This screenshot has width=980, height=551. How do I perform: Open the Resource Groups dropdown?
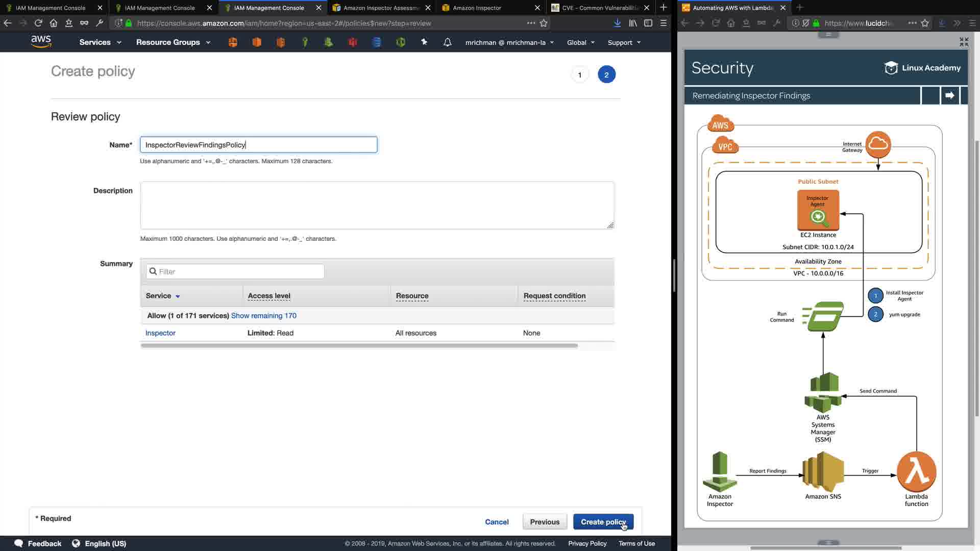coord(173,42)
